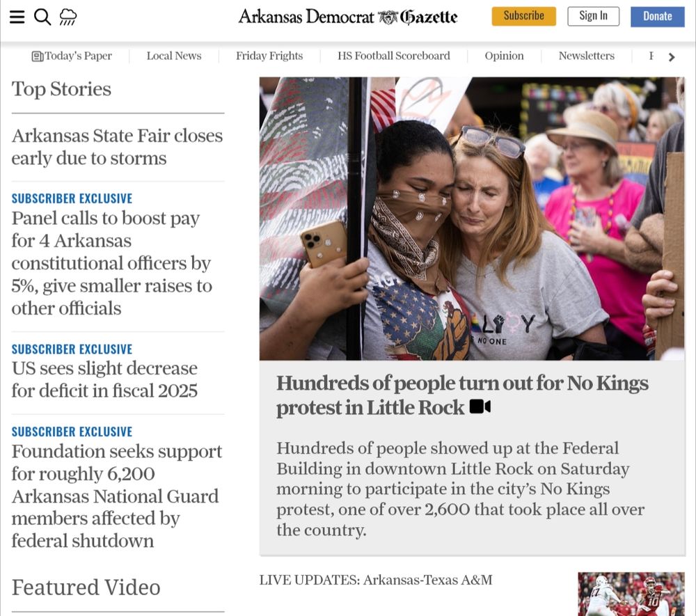Image resolution: width=696 pixels, height=616 pixels.
Task: Open National Guard federal shutdown story
Action: [116, 496]
